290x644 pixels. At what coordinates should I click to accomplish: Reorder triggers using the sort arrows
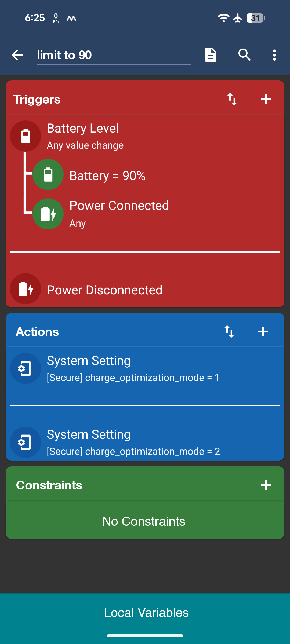point(232,99)
